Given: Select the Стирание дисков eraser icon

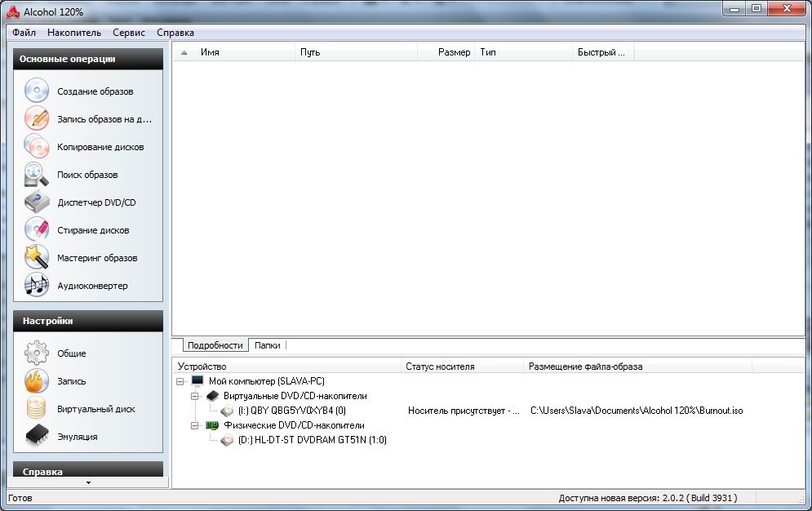Looking at the screenshot, I should [x=37, y=230].
